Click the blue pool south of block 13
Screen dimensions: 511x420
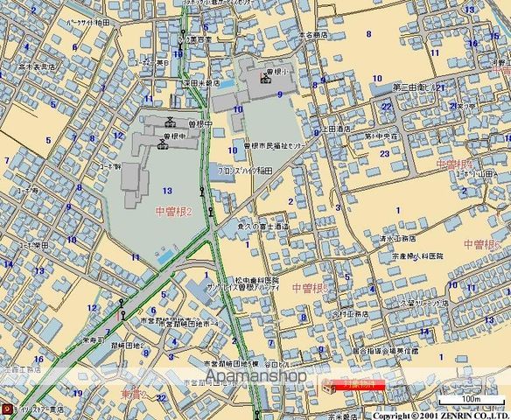click(165, 257)
